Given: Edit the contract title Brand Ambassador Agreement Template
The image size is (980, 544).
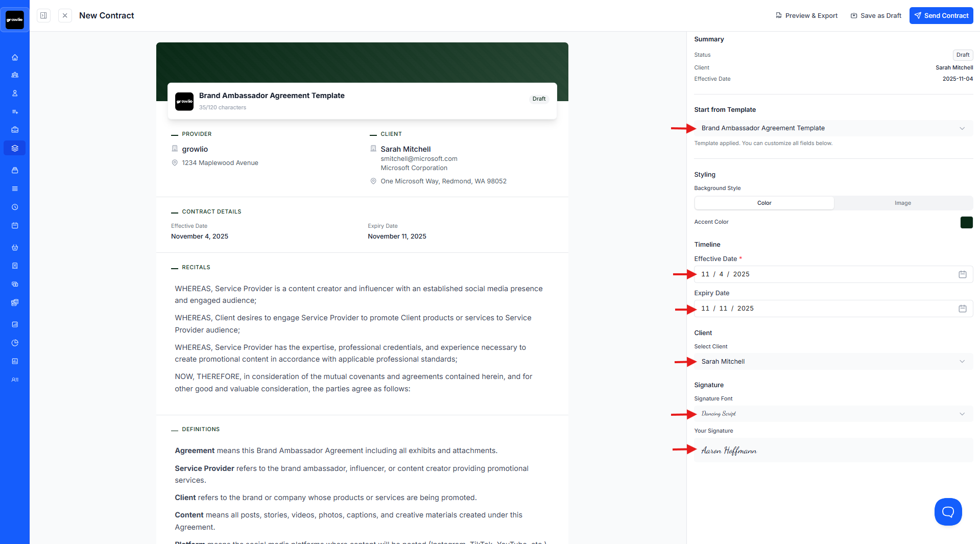Looking at the screenshot, I should click(x=272, y=96).
